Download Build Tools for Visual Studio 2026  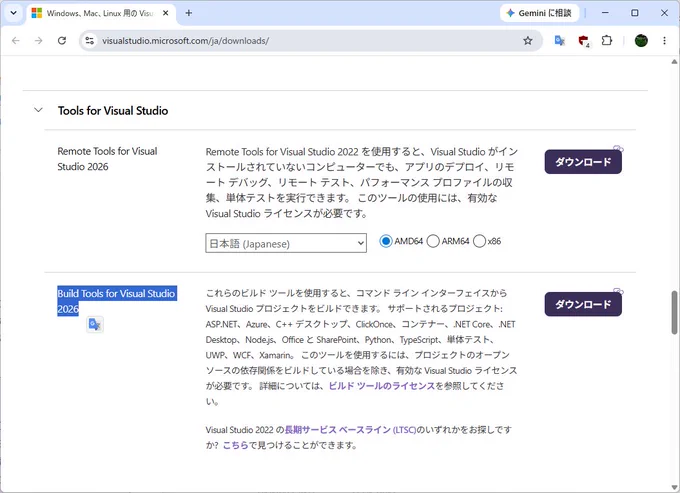click(x=583, y=304)
